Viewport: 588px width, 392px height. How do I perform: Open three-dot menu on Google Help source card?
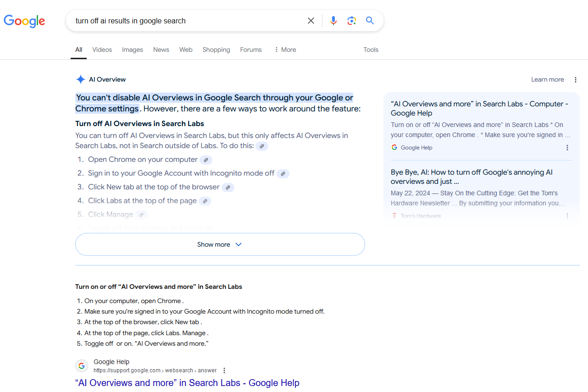567,148
